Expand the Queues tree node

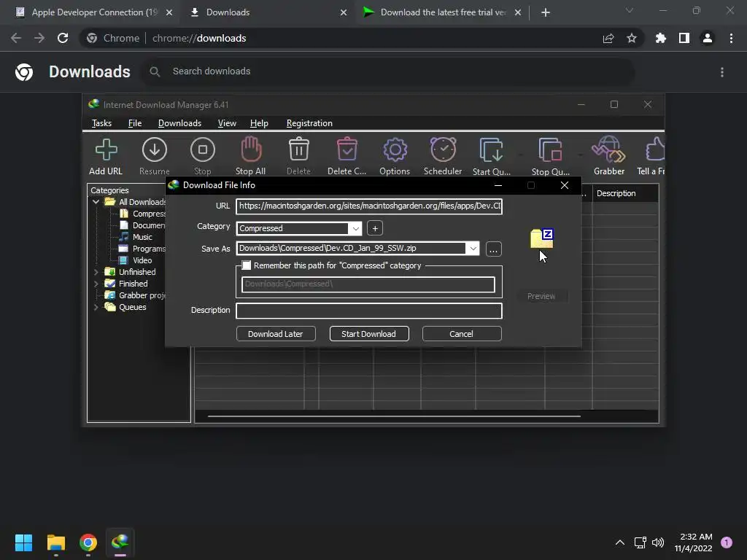[96, 307]
